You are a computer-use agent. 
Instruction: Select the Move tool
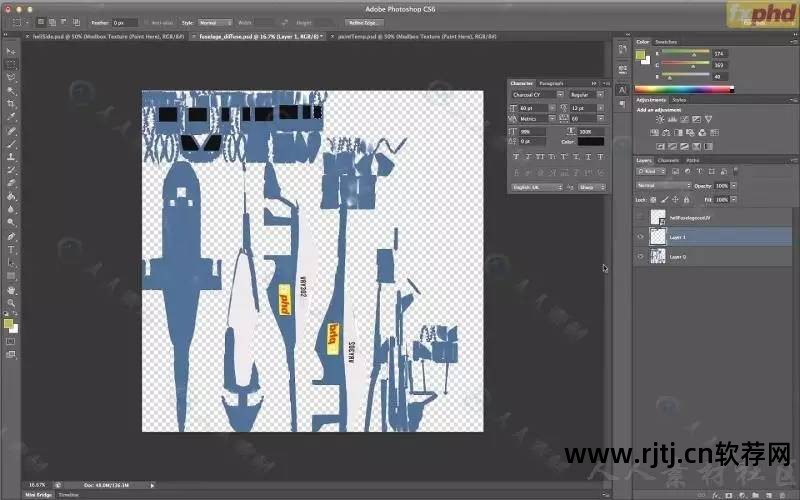(x=11, y=52)
